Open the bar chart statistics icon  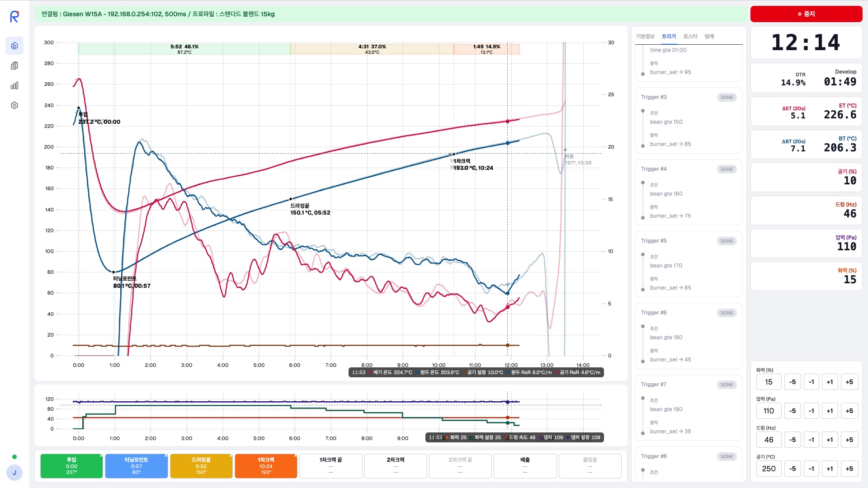point(14,85)
